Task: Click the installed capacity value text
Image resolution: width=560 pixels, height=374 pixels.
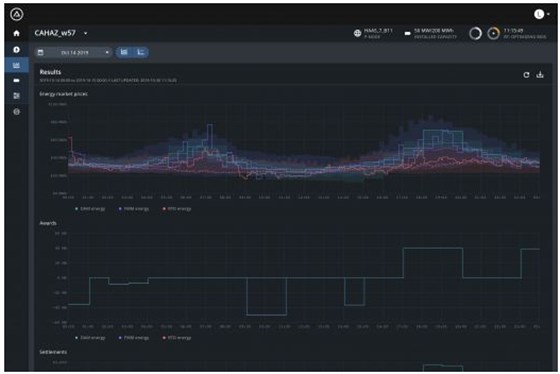Action: click(434, 31)
